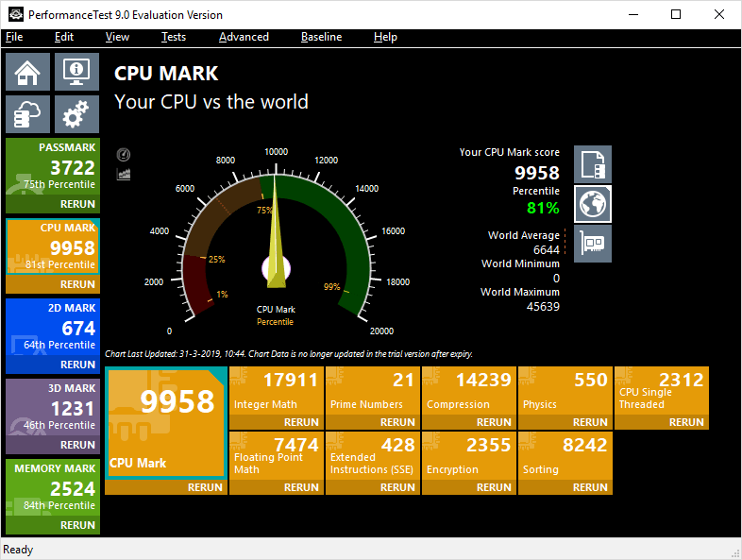Select the Encryption 2355 tile
This screenshot has width=742, height=560.
click(469, 456)
